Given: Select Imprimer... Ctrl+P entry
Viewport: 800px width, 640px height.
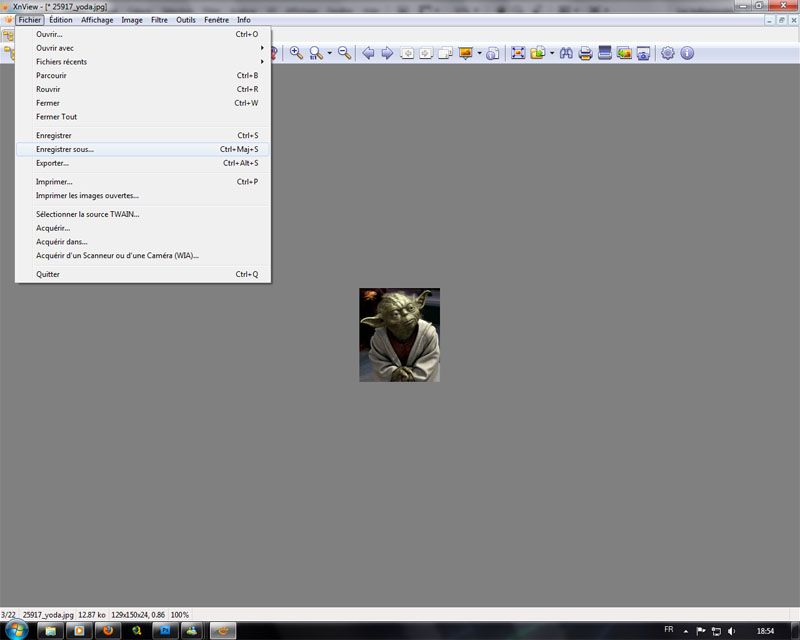Looking at the screenshot, I should [x=143, y=182].
